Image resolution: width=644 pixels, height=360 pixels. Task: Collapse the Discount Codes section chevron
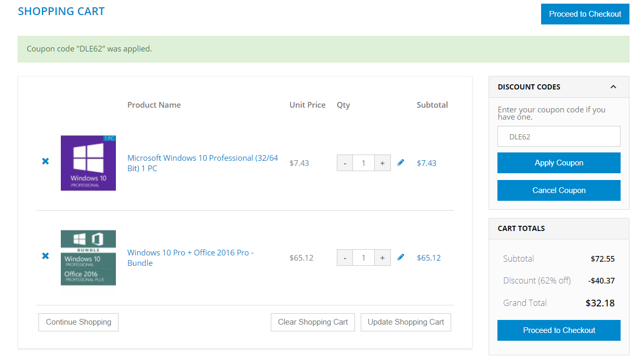[x=613, y=87]
